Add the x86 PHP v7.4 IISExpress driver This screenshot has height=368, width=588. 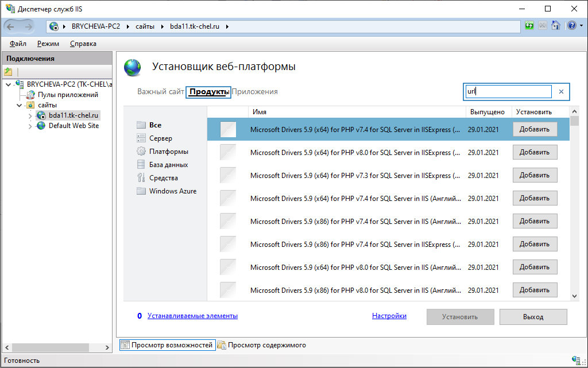tap(535, 244)
